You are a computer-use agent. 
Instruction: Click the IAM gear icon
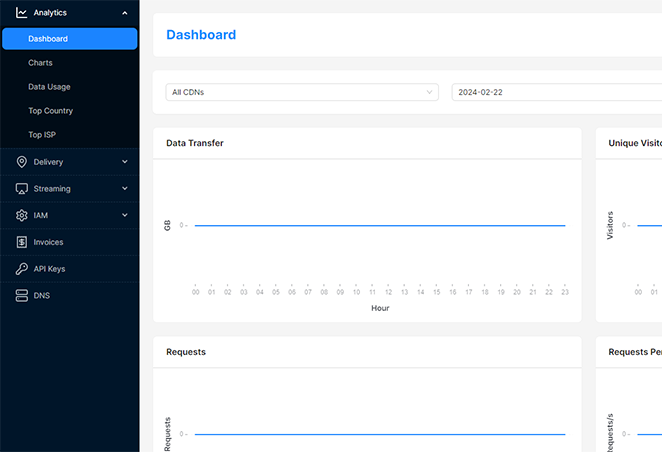22,215
